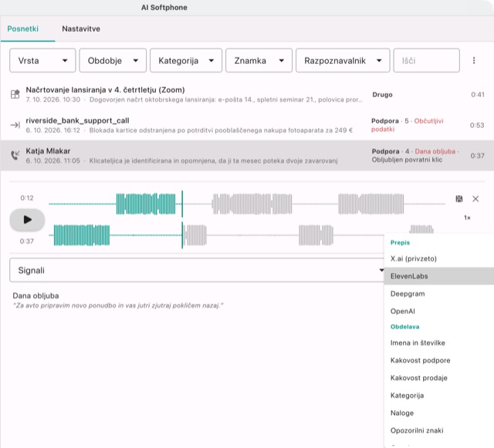Image resolution: width=494 pixels, height=448 pixels.
Task: Switch to the Nastavitve tab
Action: tap(81, 29)
